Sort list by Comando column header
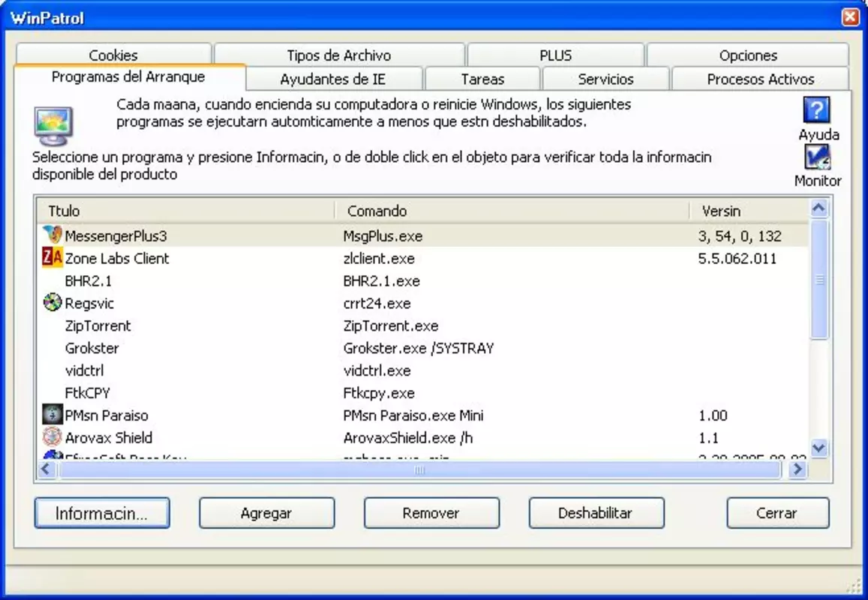 coord(512,211)
